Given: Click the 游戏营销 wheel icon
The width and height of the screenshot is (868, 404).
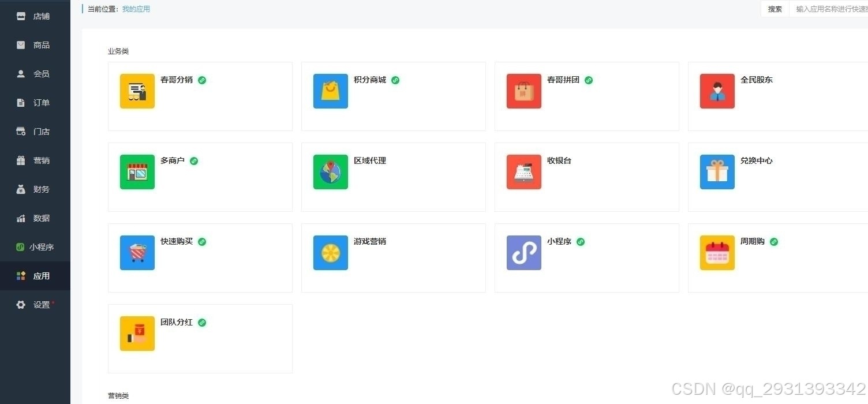Looking at the screenshot, I should [331, 253].
